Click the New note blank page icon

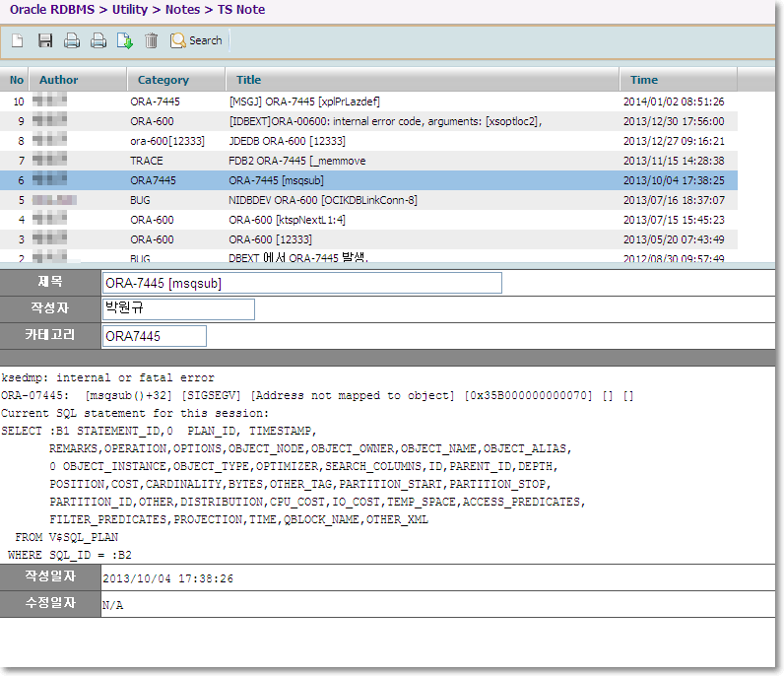point(18,40)
